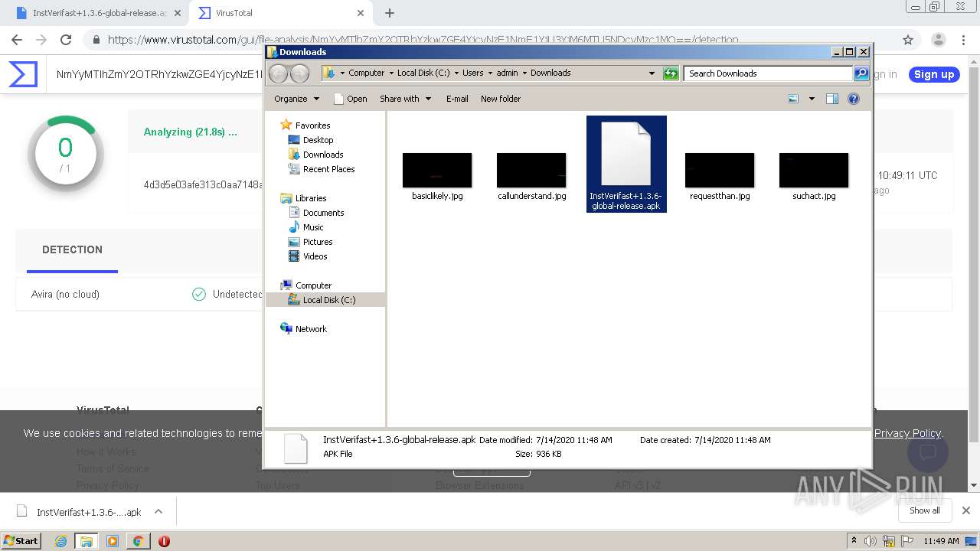
Task: Click E-mail in explorer toolbar
Action: [x=457, y=99]
